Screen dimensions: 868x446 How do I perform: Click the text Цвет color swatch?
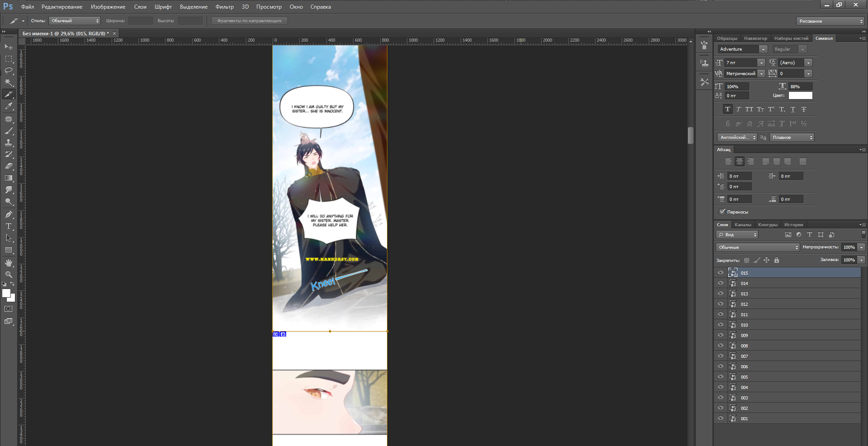[800, 95]
